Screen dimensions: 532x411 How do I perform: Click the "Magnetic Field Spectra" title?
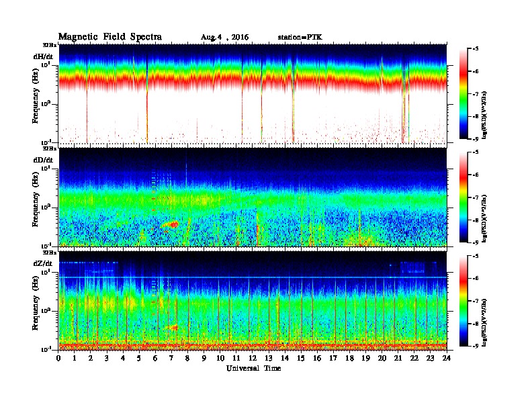click(110, 37)
